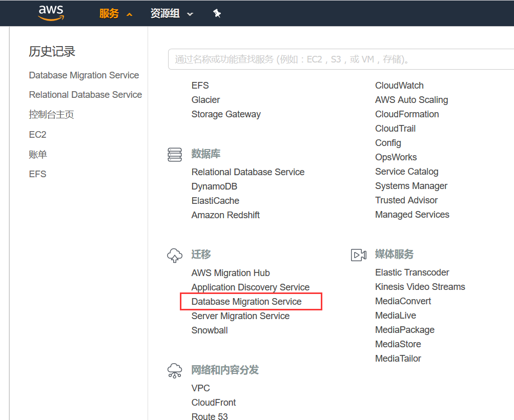
Task: Click the 迁移 category heading
Action: [201, 255]
